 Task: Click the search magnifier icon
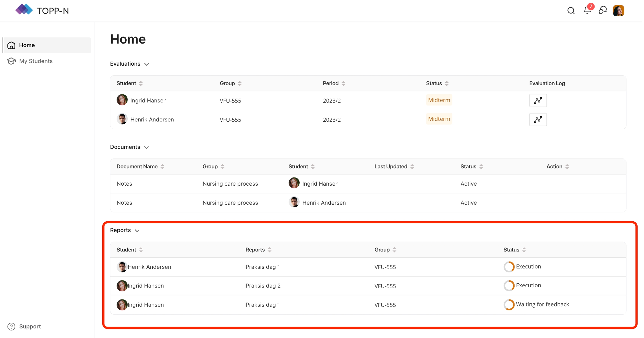coord(571,11)
